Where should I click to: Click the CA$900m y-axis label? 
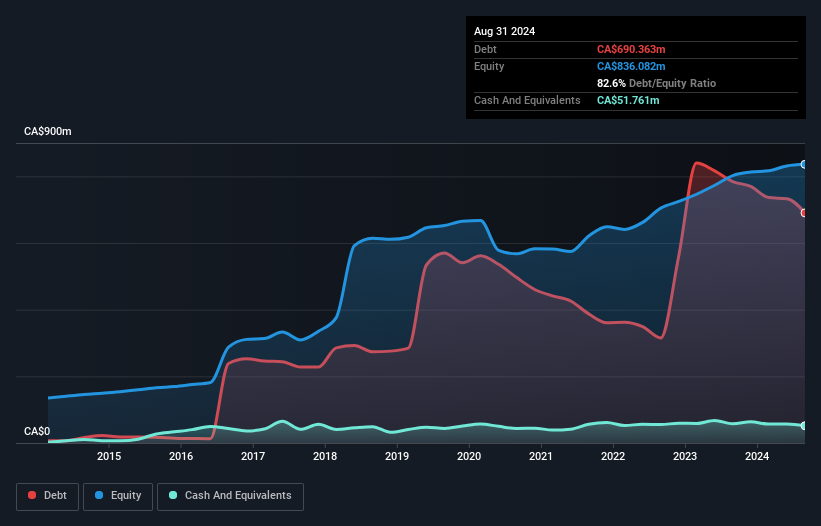pos(48,131)
